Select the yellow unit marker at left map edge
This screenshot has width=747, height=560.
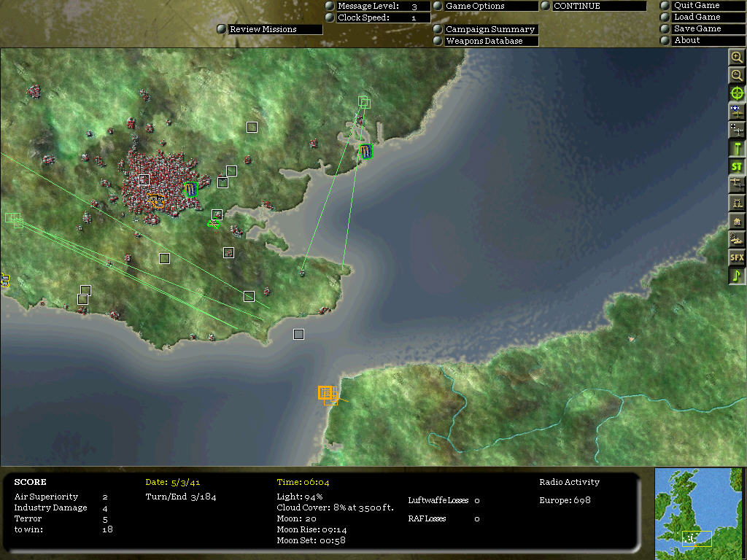click(4, 280)
